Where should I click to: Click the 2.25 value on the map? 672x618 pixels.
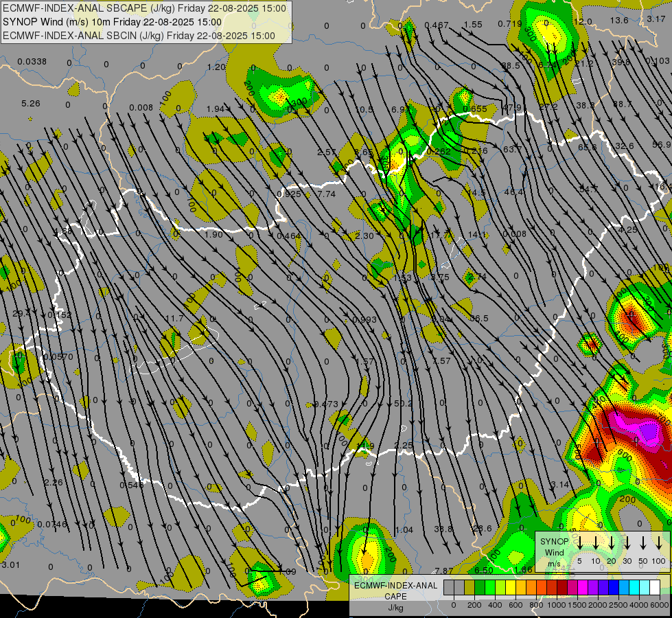[x=404, y=445]
